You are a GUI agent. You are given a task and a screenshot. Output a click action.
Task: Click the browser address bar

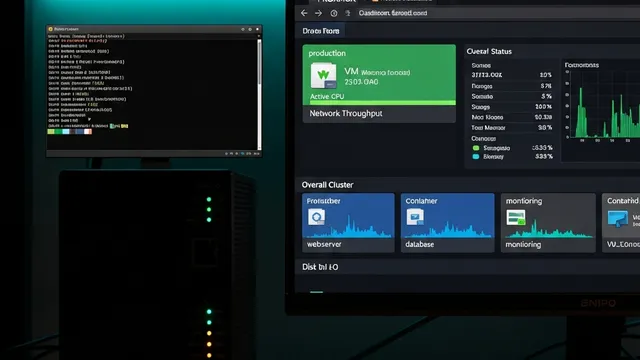(498, 13)
